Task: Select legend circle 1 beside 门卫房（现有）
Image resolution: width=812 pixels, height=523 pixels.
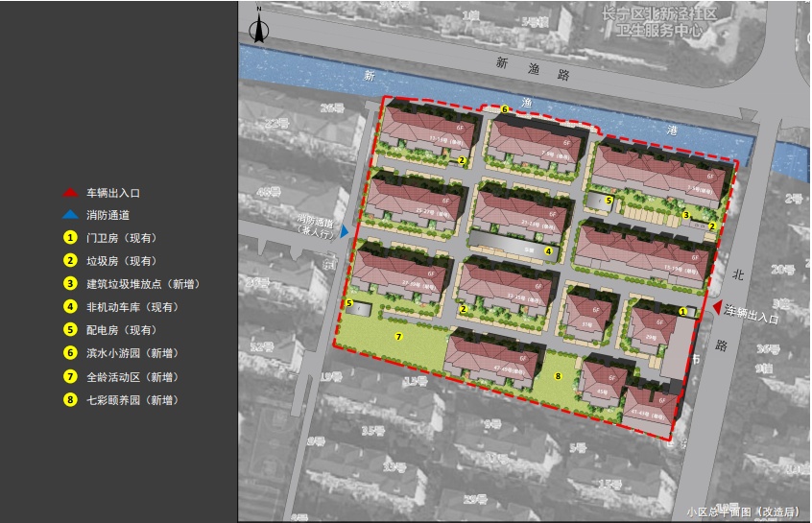Action: [x=70, y=238]
